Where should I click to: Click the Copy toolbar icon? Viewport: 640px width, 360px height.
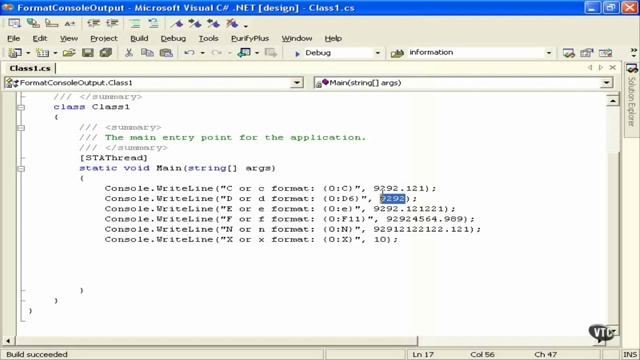point(147,53)
